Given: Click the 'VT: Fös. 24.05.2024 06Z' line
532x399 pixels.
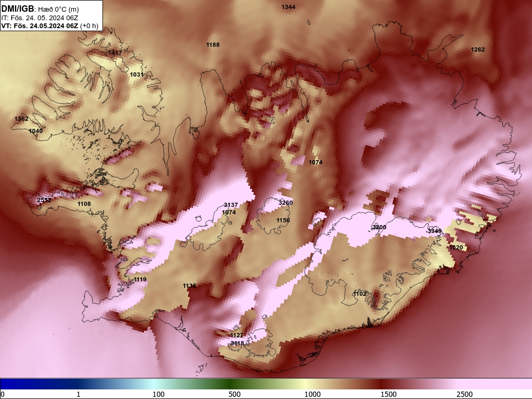Looking at the screenshot, I should tap(39, 26).
